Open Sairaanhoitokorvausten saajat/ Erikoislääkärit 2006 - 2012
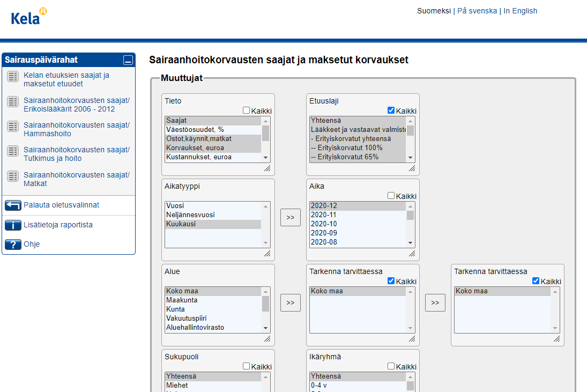Screen dimensions: 587x392 (x=76, y=105)
